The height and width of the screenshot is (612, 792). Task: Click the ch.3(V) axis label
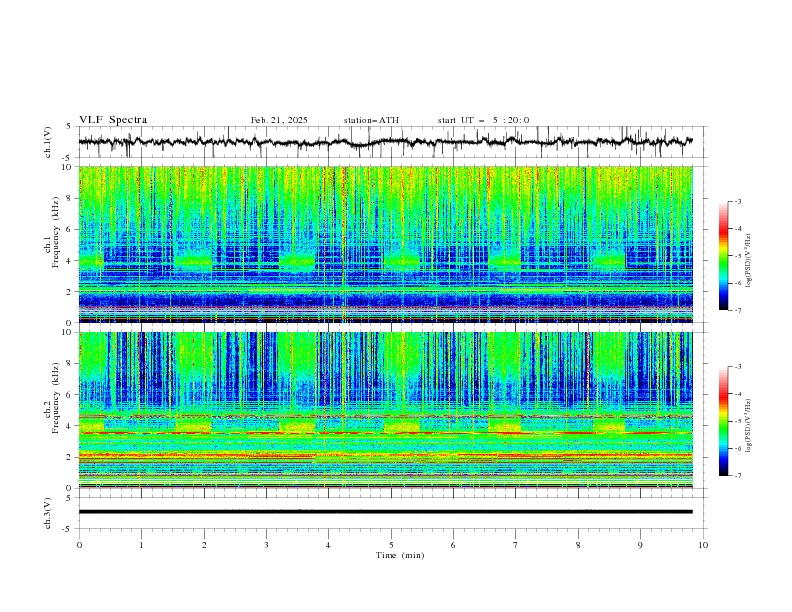(x=48, y=513)
